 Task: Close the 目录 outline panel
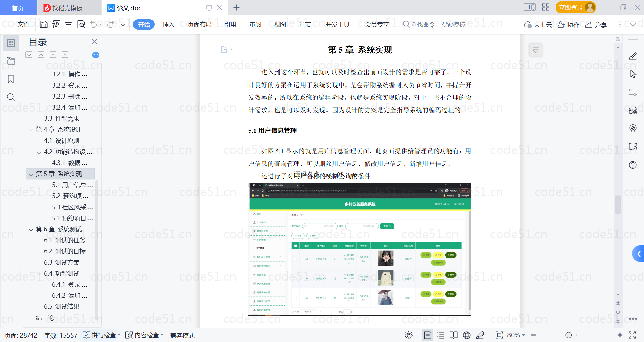click(94, 42)
